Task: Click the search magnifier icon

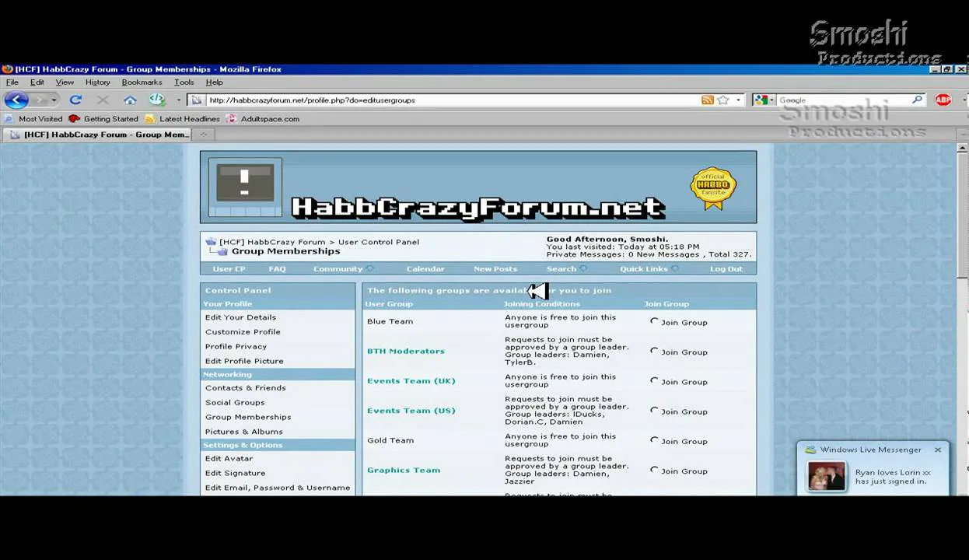Action: 917,100
